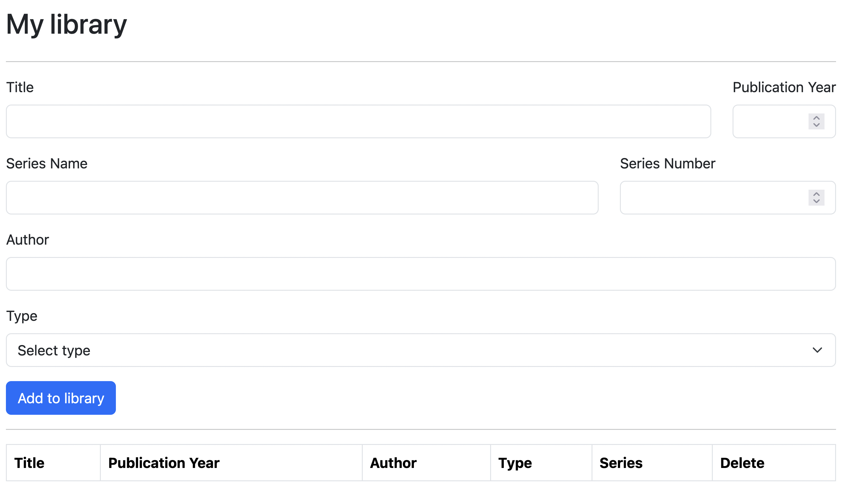Click the chevron arrow in the Type dropdown
852x504 pixels.
(x=817, y=350)
